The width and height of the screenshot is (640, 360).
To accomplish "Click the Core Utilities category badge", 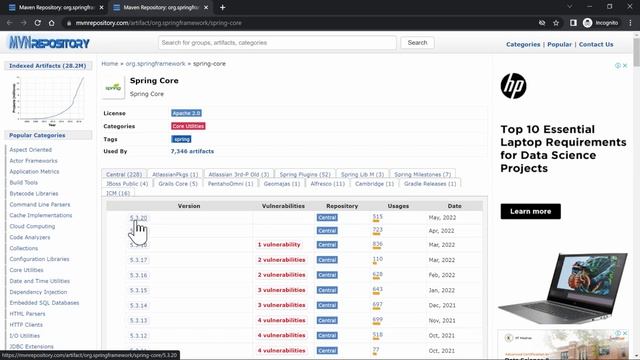I will pyautogui.click(x=188, y=126).
